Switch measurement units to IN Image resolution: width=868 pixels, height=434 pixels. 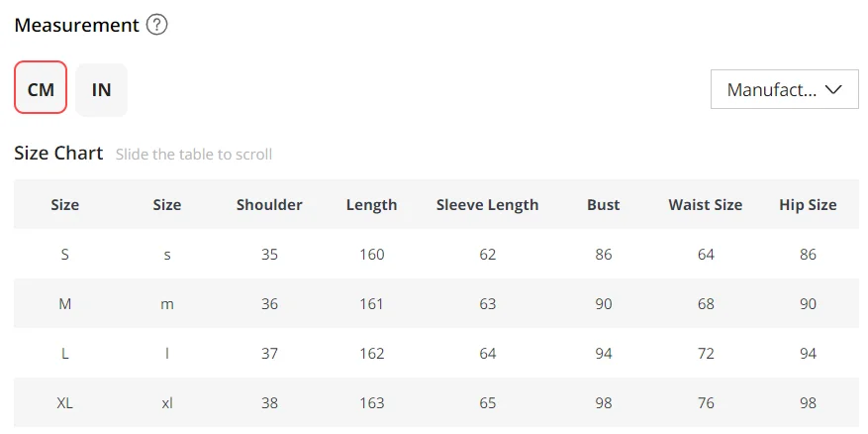tap(101, 89)
